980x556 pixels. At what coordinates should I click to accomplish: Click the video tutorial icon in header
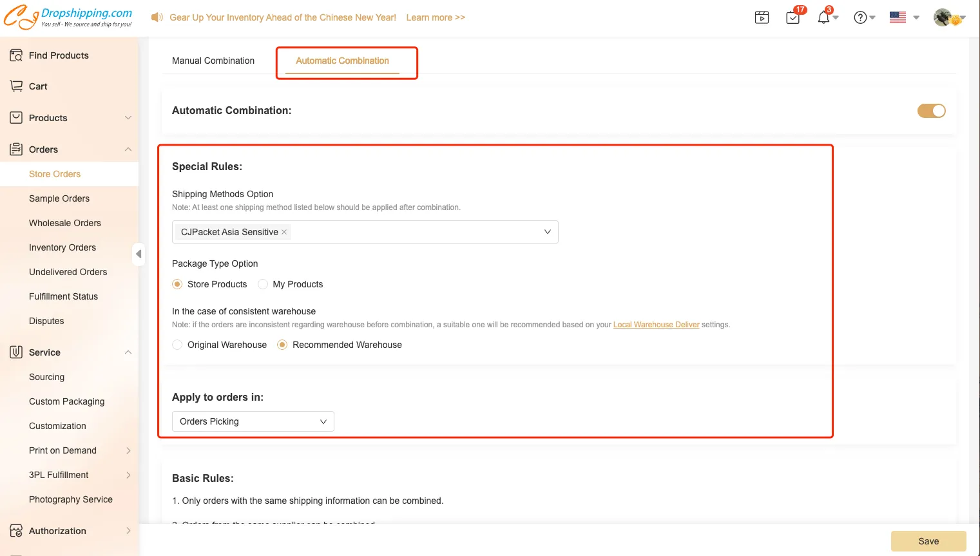click(x=762, y=17)
